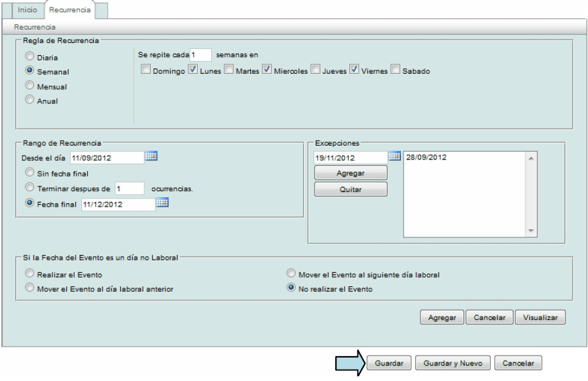This screenshot has height=381, width=588.
Task: Select 28/09/2012 in exceptions list
Action: tap(427, 158)
